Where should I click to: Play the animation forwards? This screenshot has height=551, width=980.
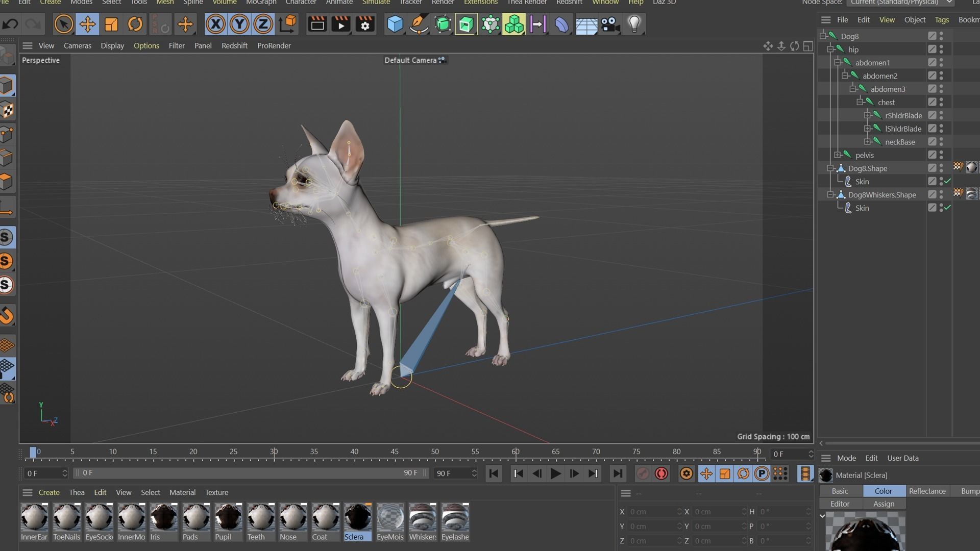tap(556, 473)
